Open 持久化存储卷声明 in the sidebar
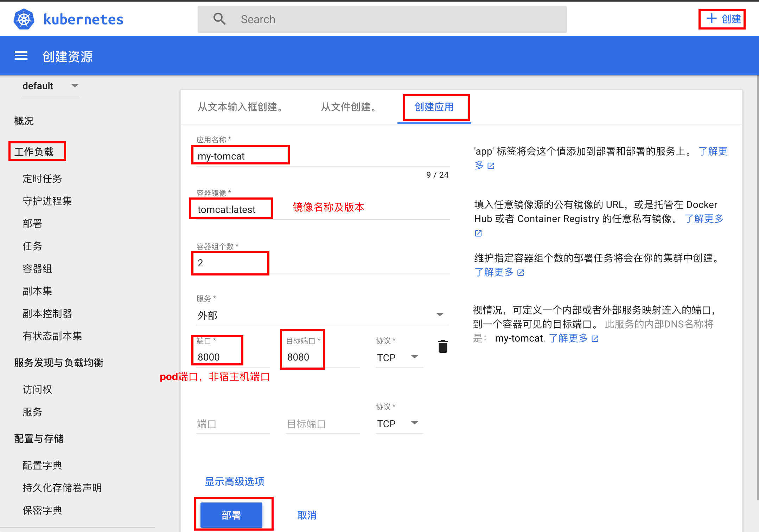Screen dimensions: 759x532 click(x=62, y=488)
